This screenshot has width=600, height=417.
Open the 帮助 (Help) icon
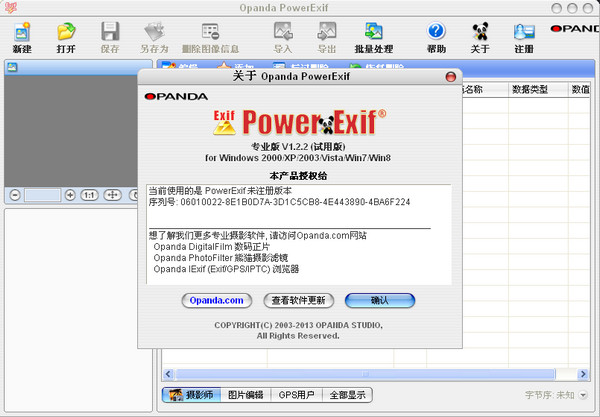click(x=436, y=36)
